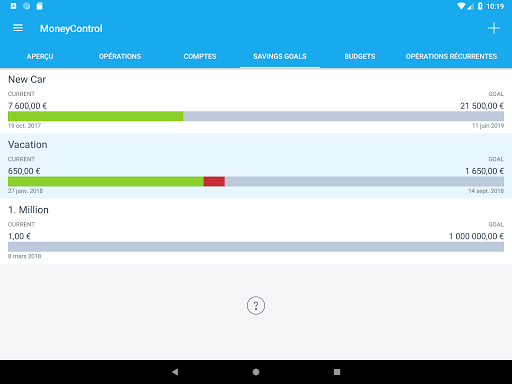
Task: Open the Vacation savings goal
Action: pyautogui.click(x=256, y=166)
